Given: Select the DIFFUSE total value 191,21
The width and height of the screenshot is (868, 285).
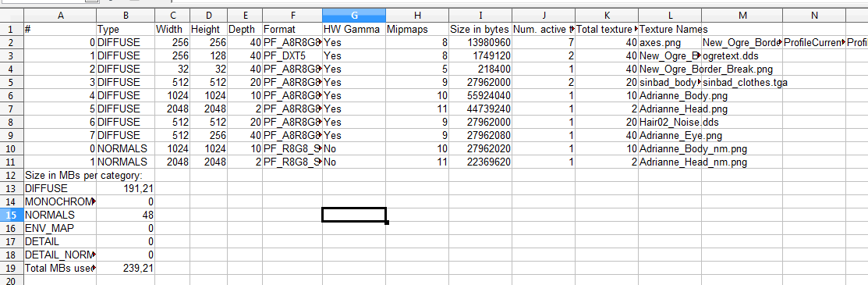Looking at the screenshot, I should click(x=126, y=188).
